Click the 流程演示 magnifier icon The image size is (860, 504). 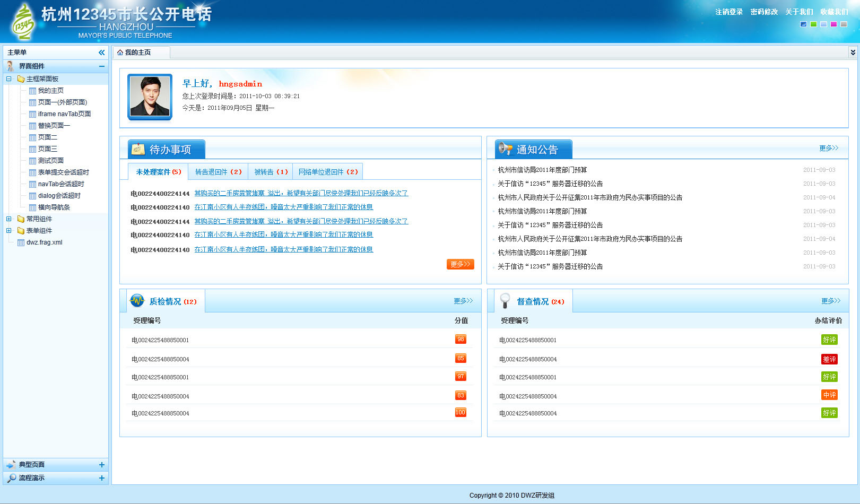tap(11, 478)
